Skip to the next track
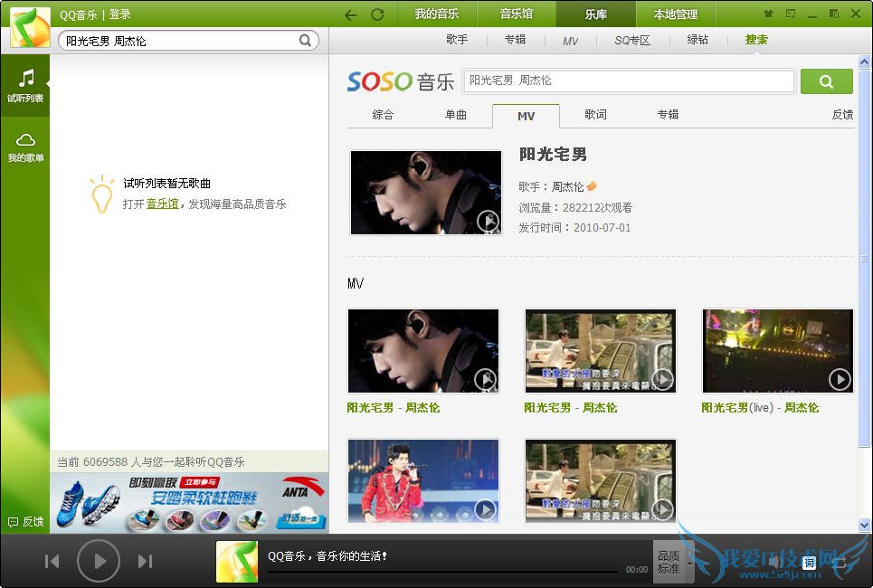Image resolution: width=873 pixels, height=588 pixels. coord(145,561)
